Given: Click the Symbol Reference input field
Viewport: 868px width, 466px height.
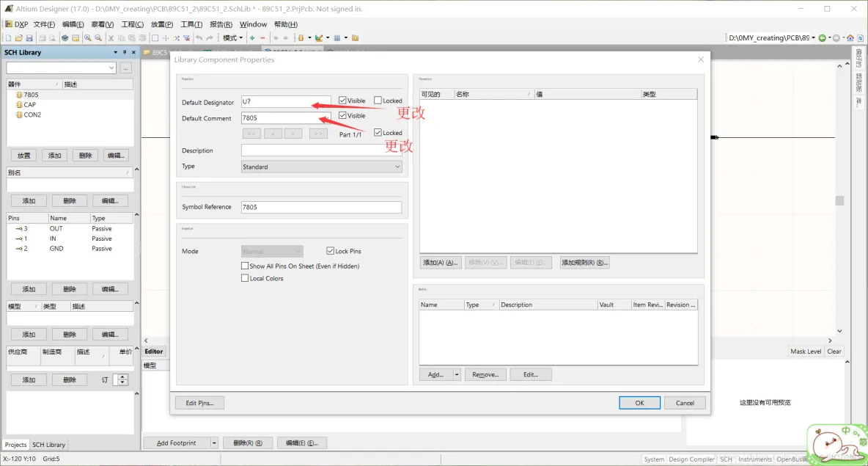Looking at the screenshot, I should pos(321,207).
